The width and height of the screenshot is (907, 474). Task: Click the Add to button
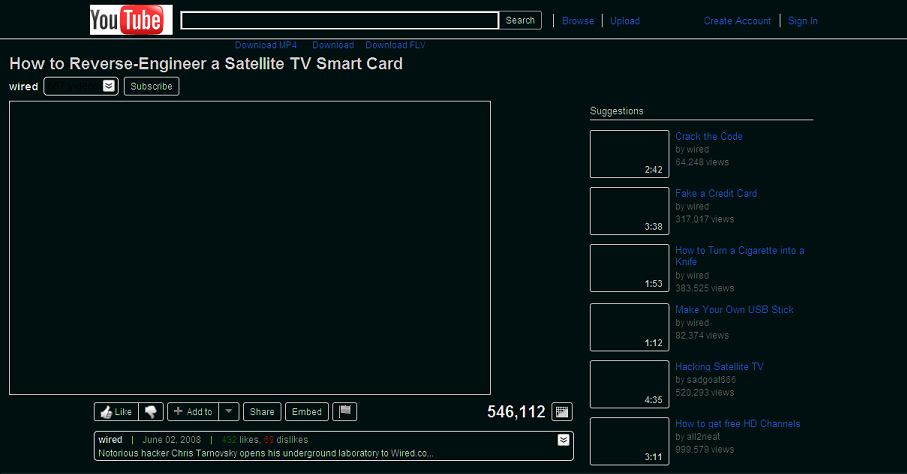(x=193, y=411)
